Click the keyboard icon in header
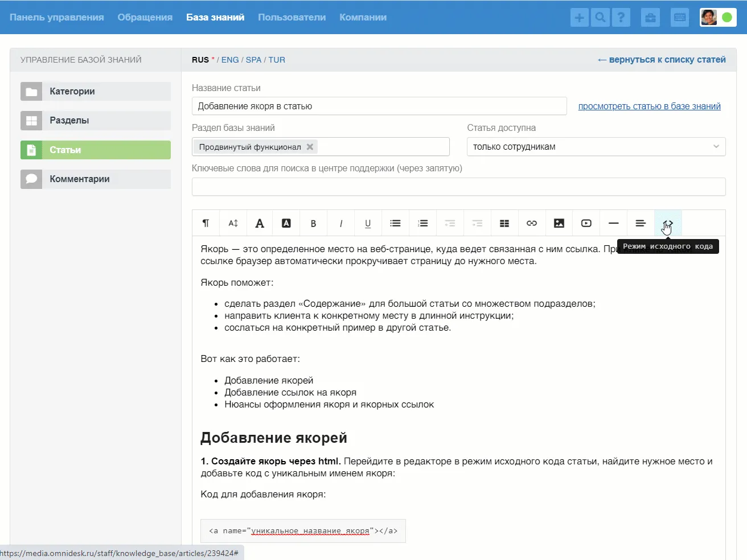747x560 pixels. coord(680,18)
